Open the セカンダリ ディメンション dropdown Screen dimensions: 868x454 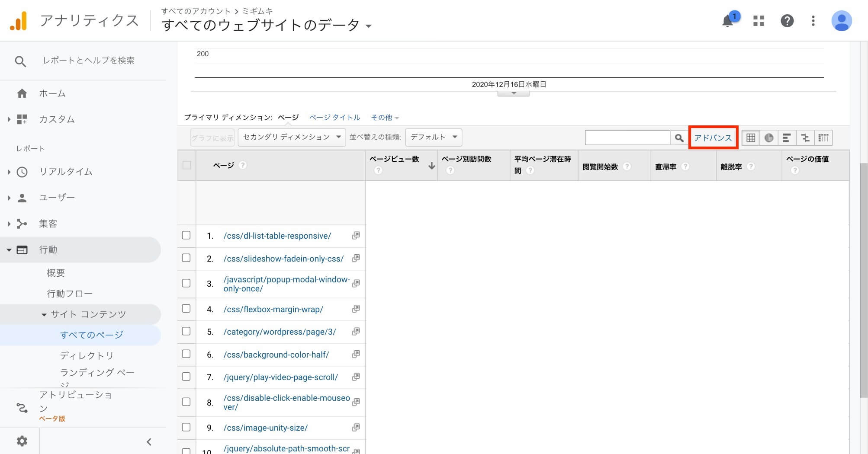point(292,137)
